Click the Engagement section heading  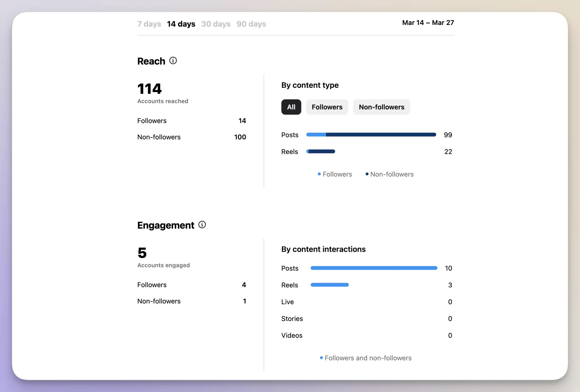(x=166, y=225)
